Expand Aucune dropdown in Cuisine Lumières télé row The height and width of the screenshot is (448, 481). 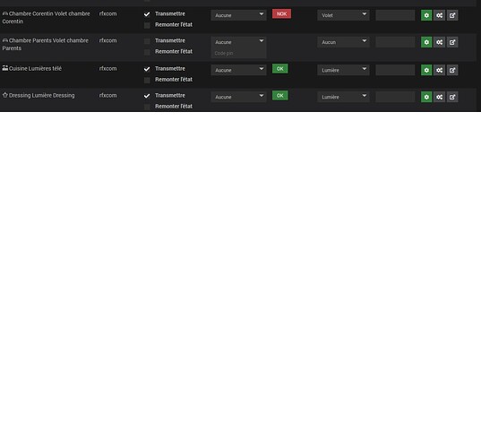238,70
